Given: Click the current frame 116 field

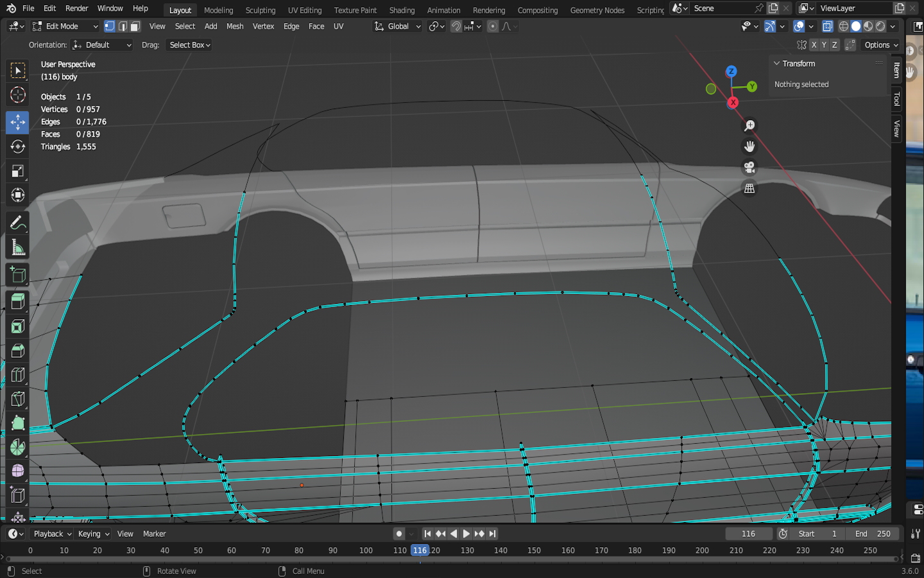Looking at the screenshot, I should [x=749, y=534].
